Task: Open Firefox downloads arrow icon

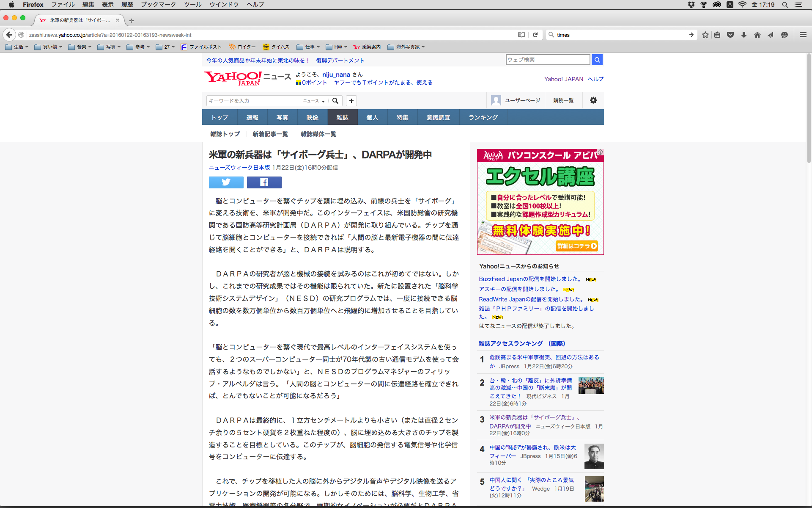Action: click(743, 35)
